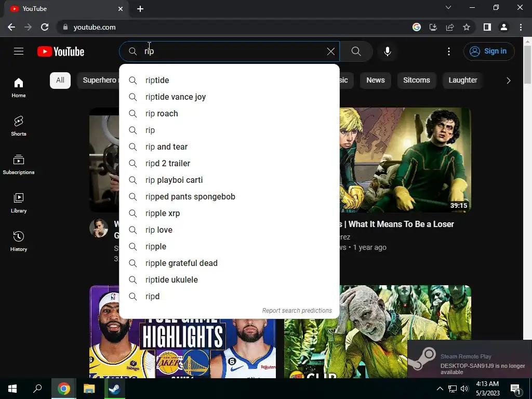Clear the search box with the X
The width and height of the screenshot is (532, 399).
331,51
